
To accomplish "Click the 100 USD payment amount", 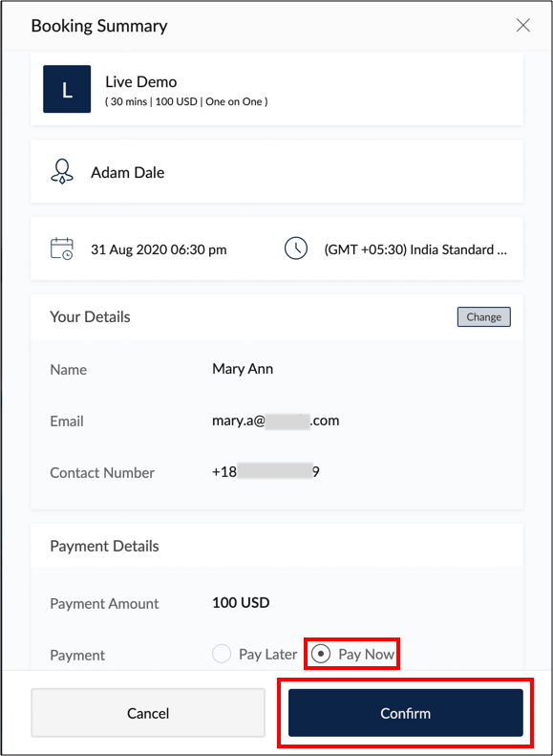I will 241,603.
